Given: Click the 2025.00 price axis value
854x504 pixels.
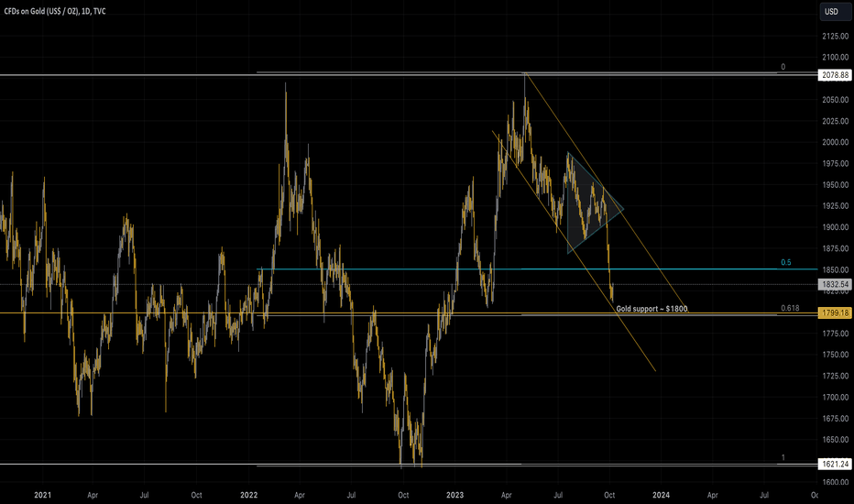Looking at the screenshot, I should 835,121.
